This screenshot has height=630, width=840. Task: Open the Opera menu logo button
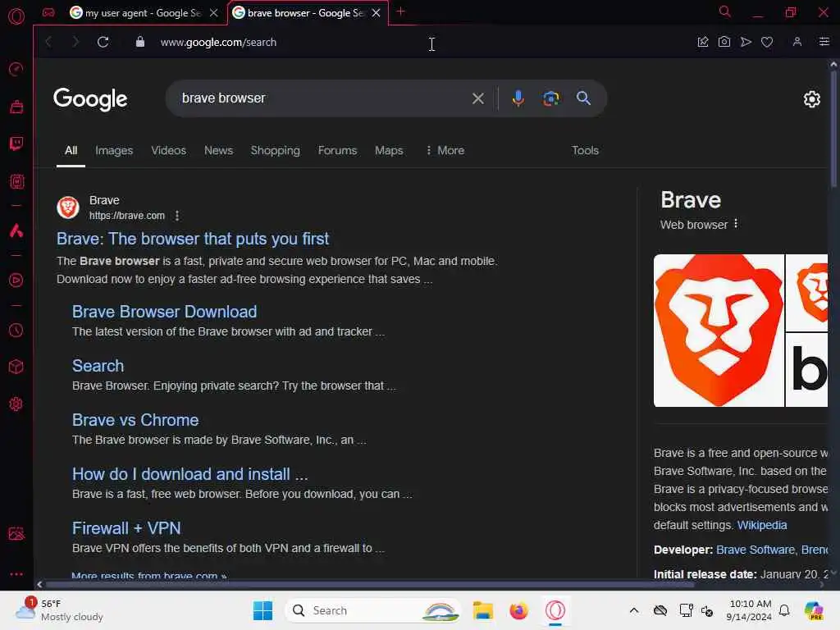click(16, 16)
